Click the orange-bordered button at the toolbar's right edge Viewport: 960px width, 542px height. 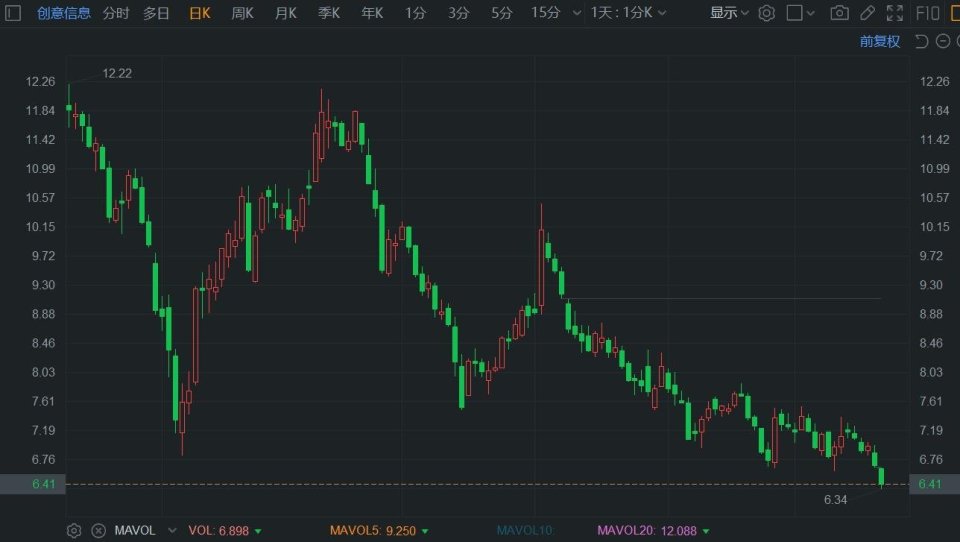(955, 13)
